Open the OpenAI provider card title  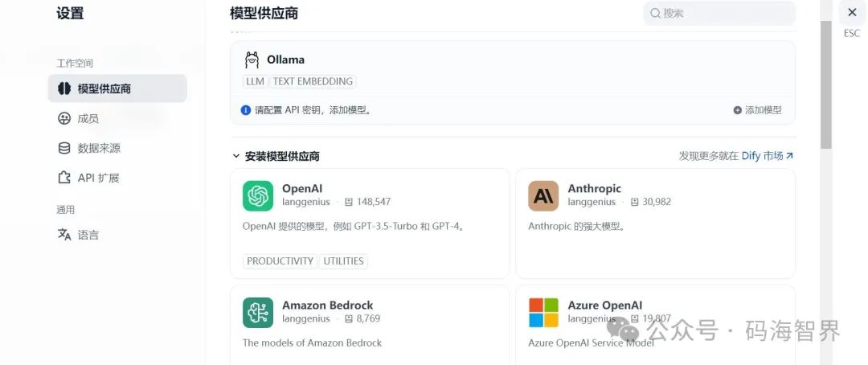(x=302, y=189)
